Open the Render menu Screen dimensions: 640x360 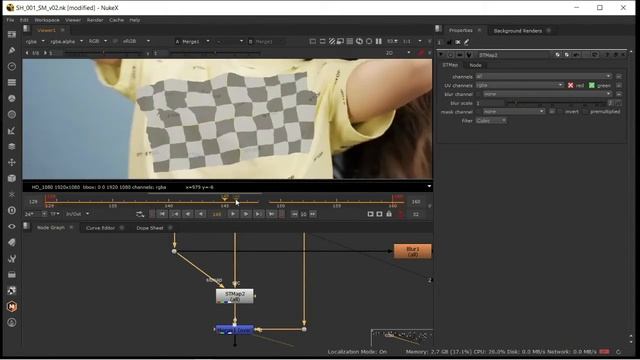pos(95,20)
